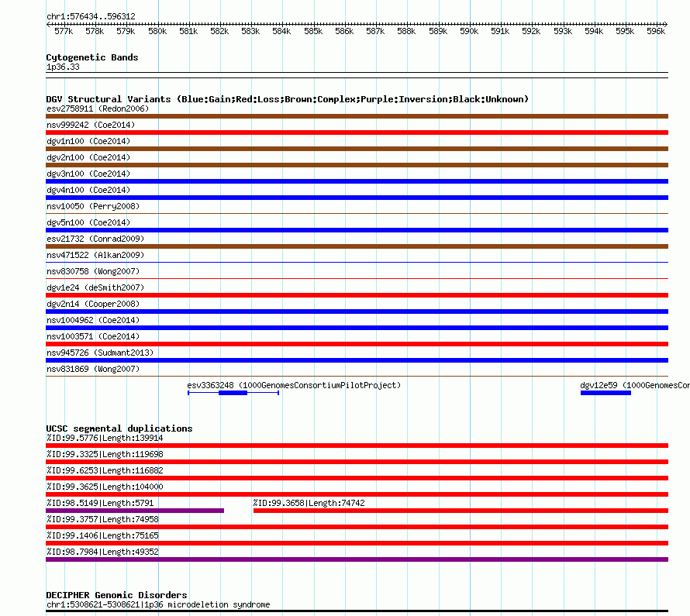Open variant dgv2n100 (Coe2014)
The image size is (690, 616).
[x=88, y=157]
